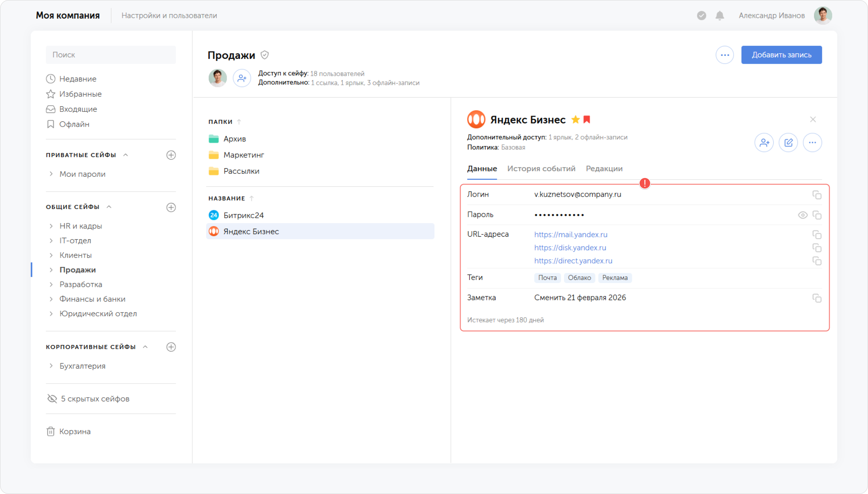Viewport: 868px width, 494px height.
Task: Share Яндекс Бизнес record with a user
Action: pyautogui.click(x=764, y=142)
